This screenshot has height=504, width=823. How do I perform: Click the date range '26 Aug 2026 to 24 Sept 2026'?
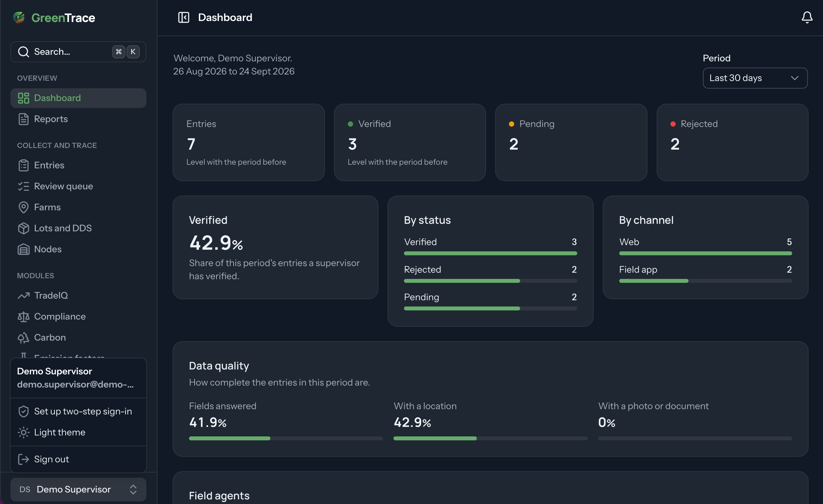tap(234, 72)
